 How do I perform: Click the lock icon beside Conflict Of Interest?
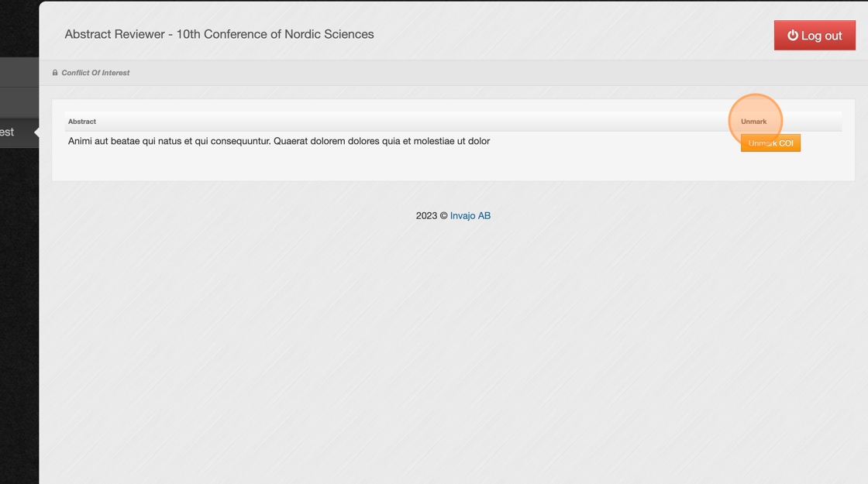pyautogui.click(x=55, y=73)
